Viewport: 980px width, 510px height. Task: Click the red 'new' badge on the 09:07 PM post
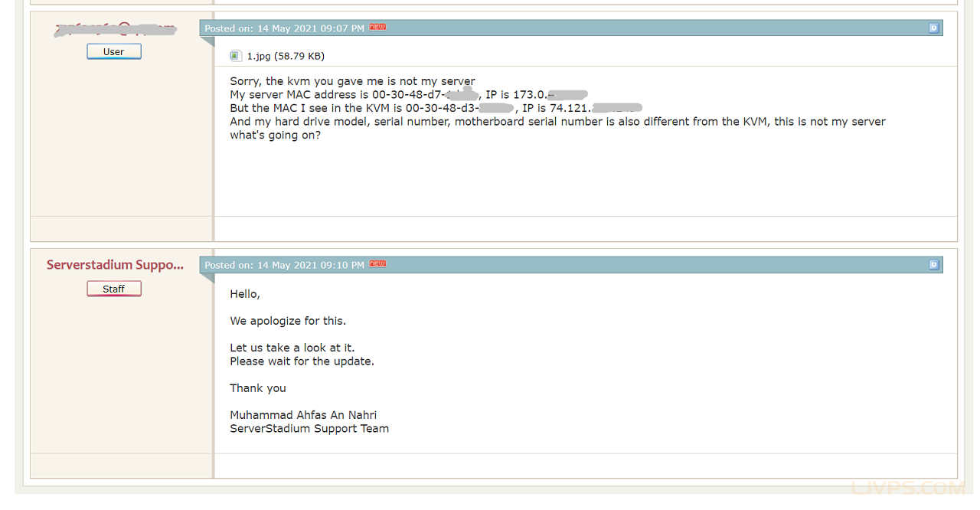pyautogui.click(x=377, y=28)
